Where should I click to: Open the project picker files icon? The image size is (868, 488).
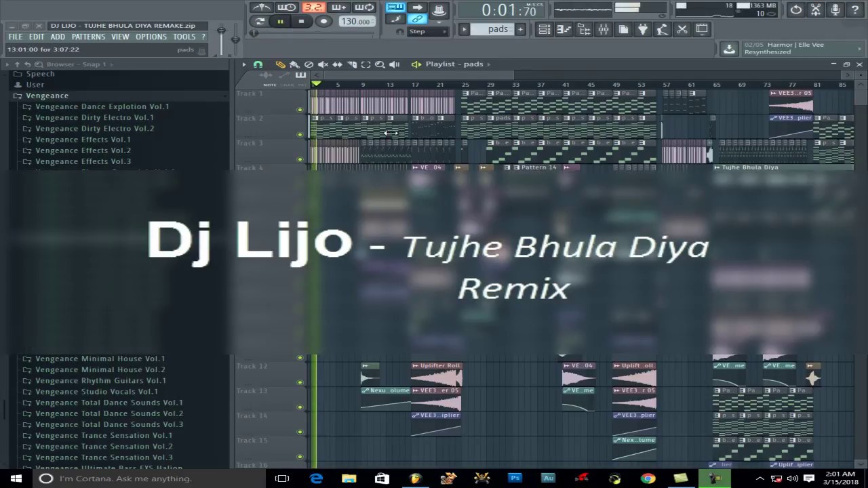(x=623, y=29)
